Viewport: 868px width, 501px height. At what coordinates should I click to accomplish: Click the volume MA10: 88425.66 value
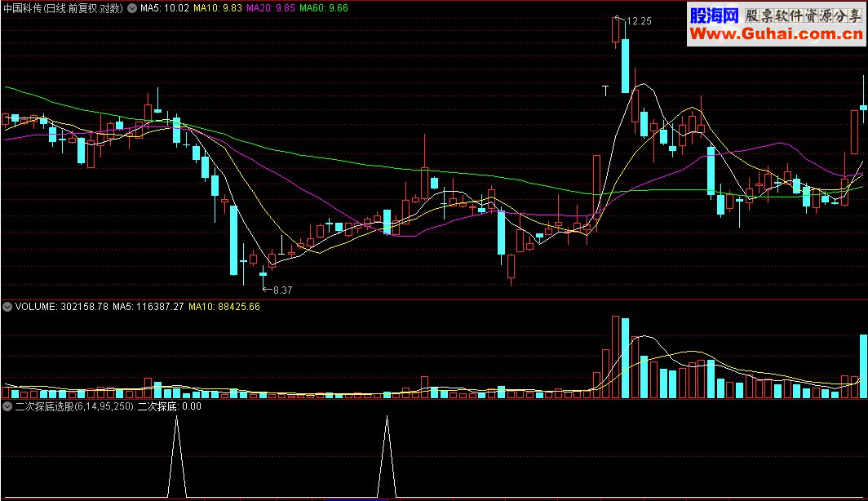(x=224, y=307)
